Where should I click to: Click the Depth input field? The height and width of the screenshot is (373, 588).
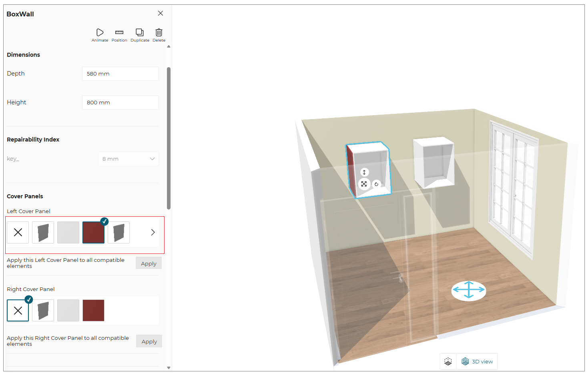[120, 74]
